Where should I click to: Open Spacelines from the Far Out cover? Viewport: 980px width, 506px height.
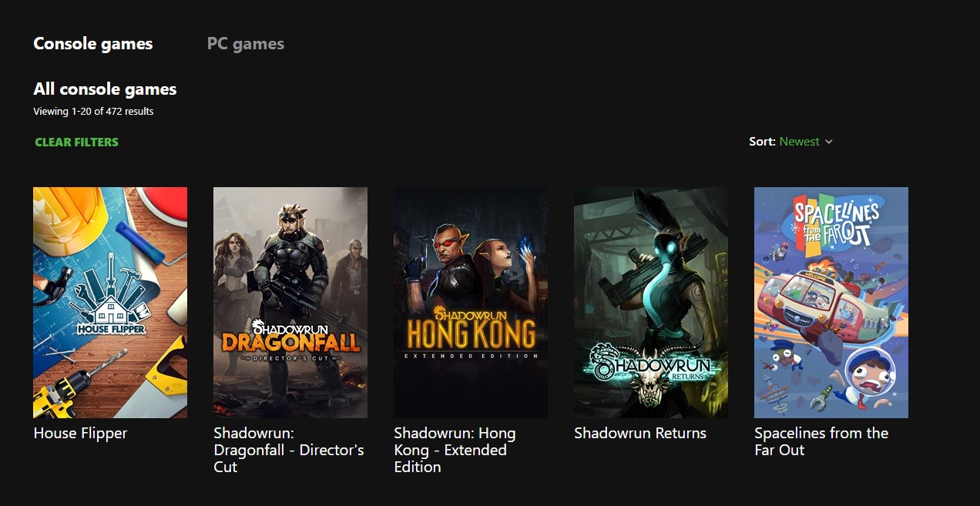pos(831,303)
